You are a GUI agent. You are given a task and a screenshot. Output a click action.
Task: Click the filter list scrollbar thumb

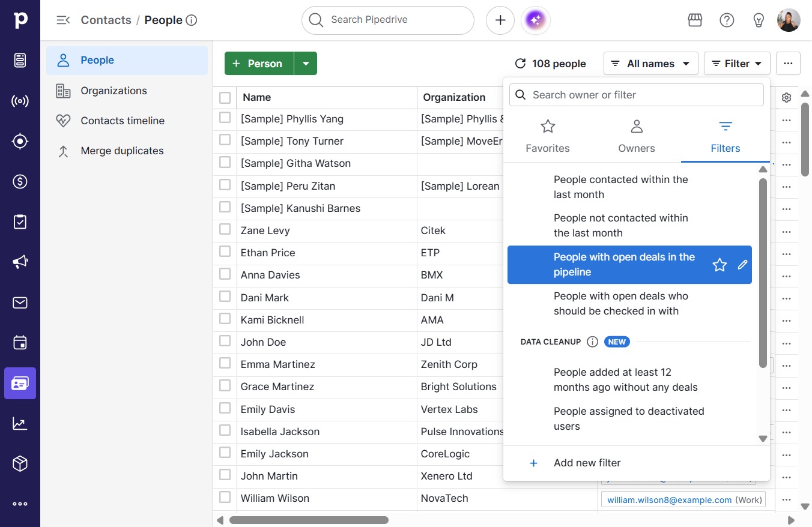763,273
